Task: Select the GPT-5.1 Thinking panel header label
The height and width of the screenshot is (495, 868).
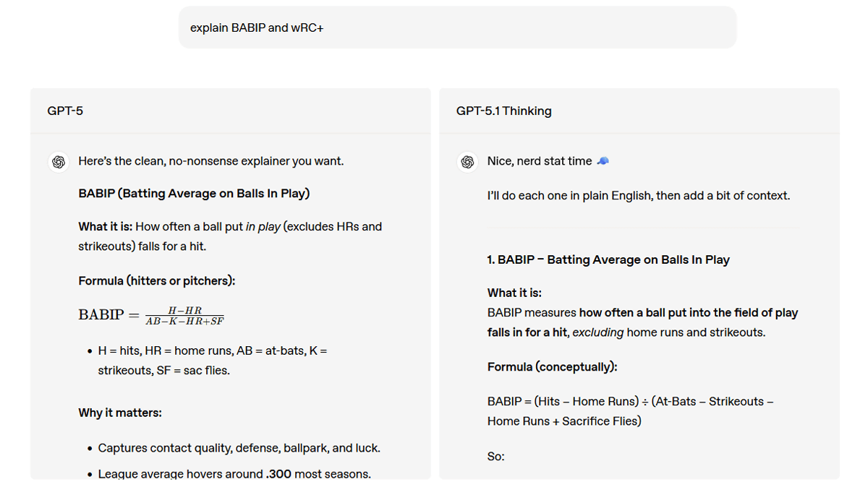Action: [x=503, y=111]
